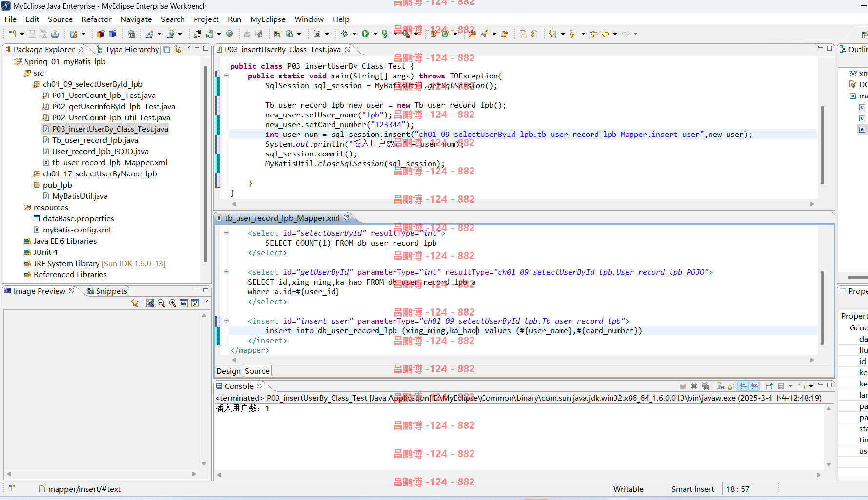Switch to the Snippets tab
868x500 pixels.
[107, 291]
